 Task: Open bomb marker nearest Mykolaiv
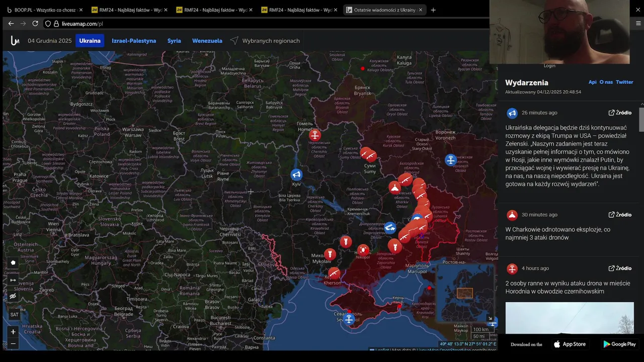pos(330,254)
